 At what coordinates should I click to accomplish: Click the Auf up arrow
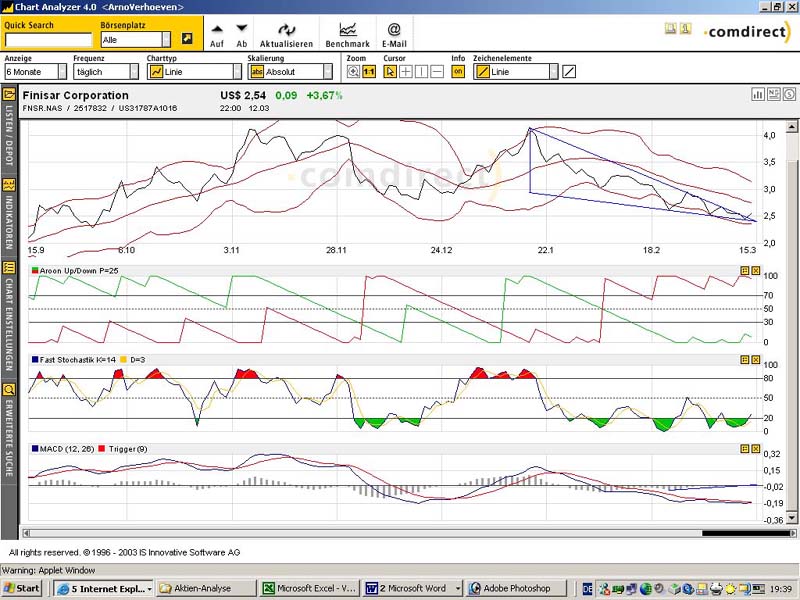point(217,30)
